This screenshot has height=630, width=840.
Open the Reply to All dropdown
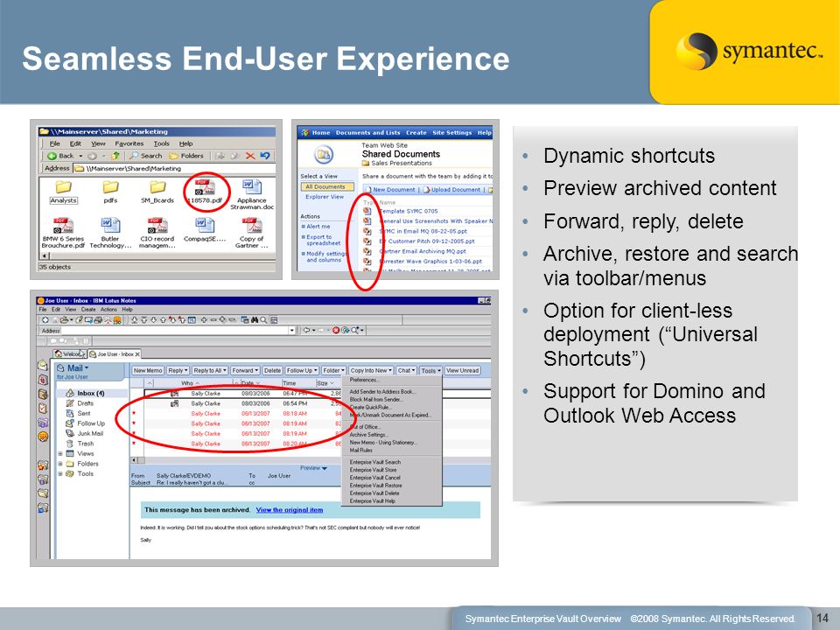point(209,371)
